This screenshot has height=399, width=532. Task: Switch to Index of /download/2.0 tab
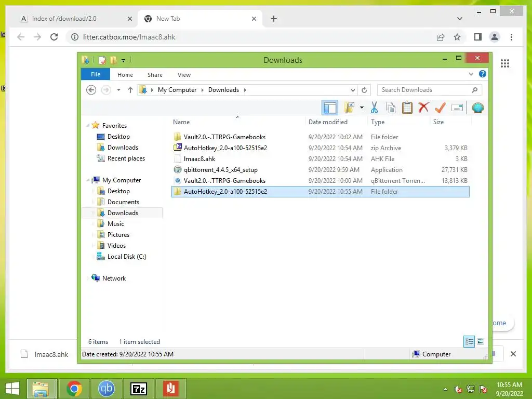coord(76,19)
